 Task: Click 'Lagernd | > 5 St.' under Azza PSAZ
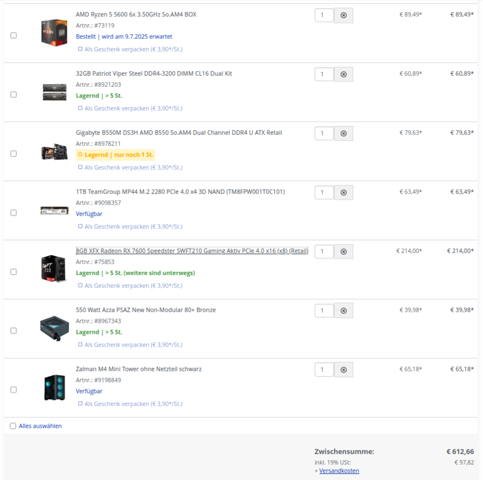[99, 332]
